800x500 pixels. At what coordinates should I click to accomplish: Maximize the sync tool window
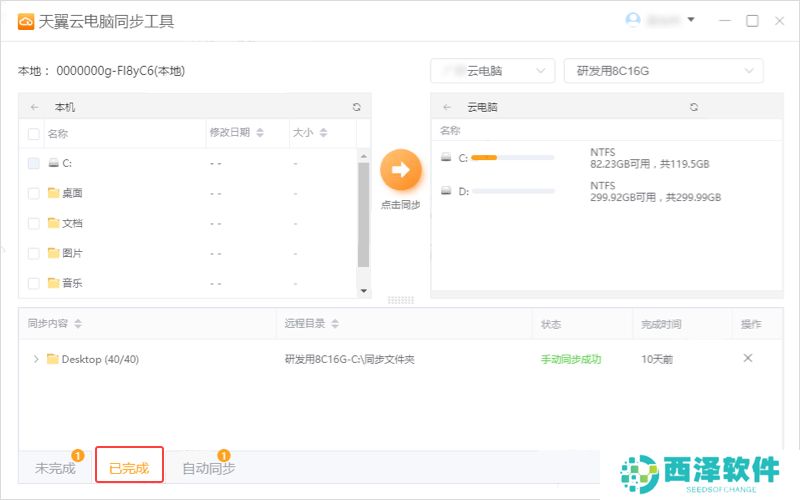click(753, 21)
